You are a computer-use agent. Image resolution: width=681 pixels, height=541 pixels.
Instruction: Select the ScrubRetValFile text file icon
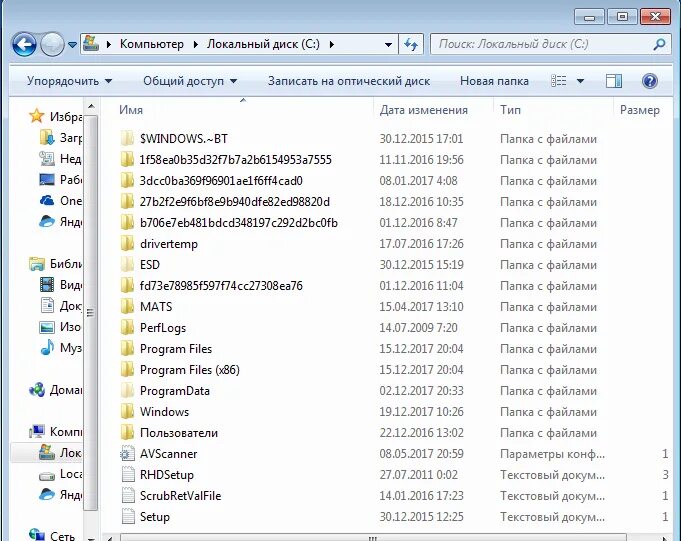128,496
